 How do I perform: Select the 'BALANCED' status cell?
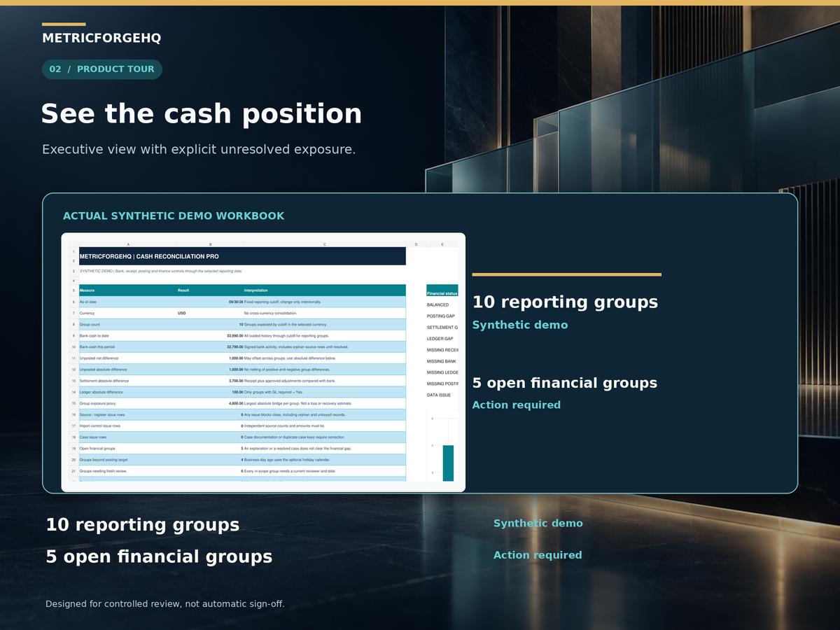[x=442, y=304]
